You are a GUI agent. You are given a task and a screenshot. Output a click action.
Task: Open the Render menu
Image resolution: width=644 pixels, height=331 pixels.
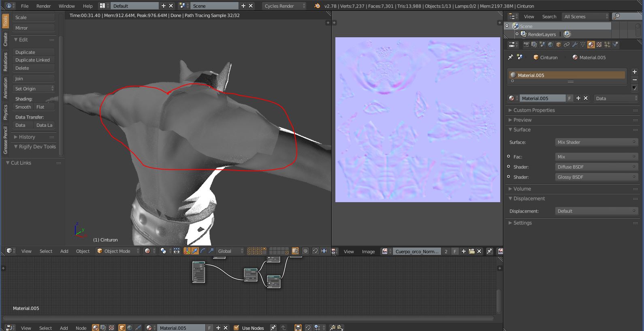[x=43, y=6]
